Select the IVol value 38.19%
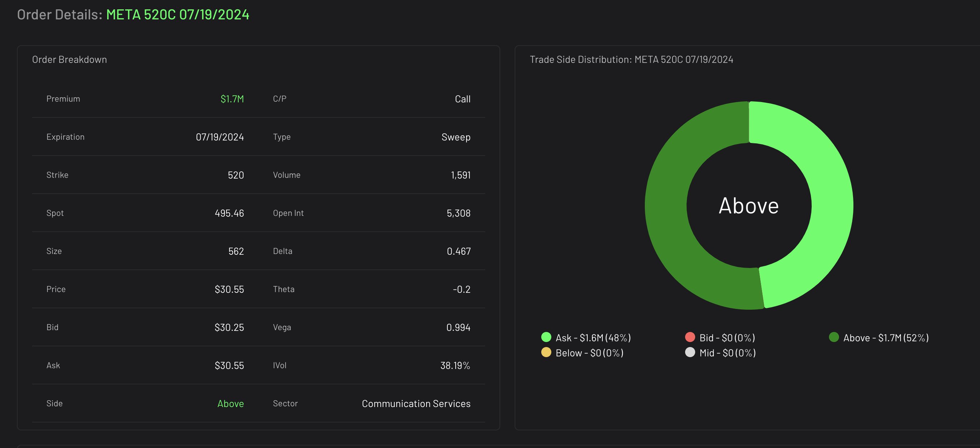Image resolution: width=980 pixels, height=448 pixels. [x=455, y=365]
